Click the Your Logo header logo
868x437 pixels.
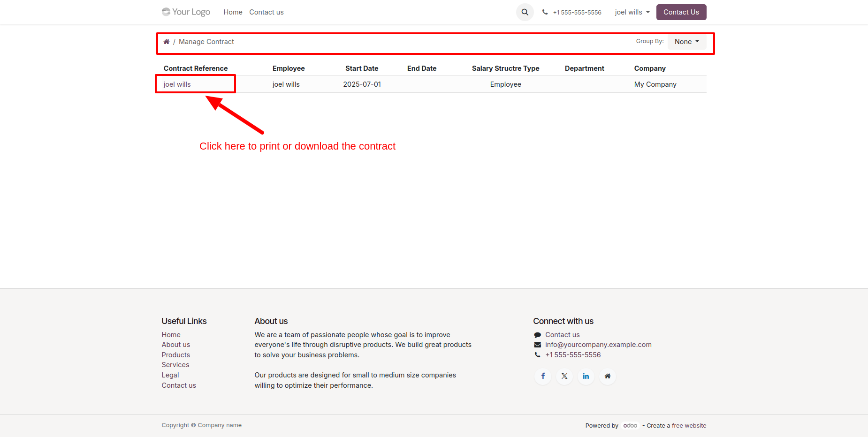(186, 12)
